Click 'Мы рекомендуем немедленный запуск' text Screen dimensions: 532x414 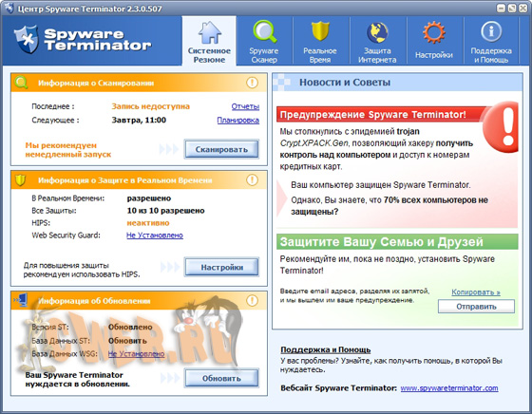pyautogui.click(x=68, y=150)
